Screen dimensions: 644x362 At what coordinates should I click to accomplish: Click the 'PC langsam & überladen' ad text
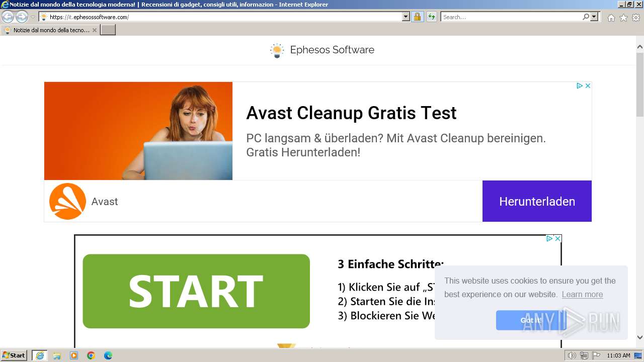coord(396,145)
